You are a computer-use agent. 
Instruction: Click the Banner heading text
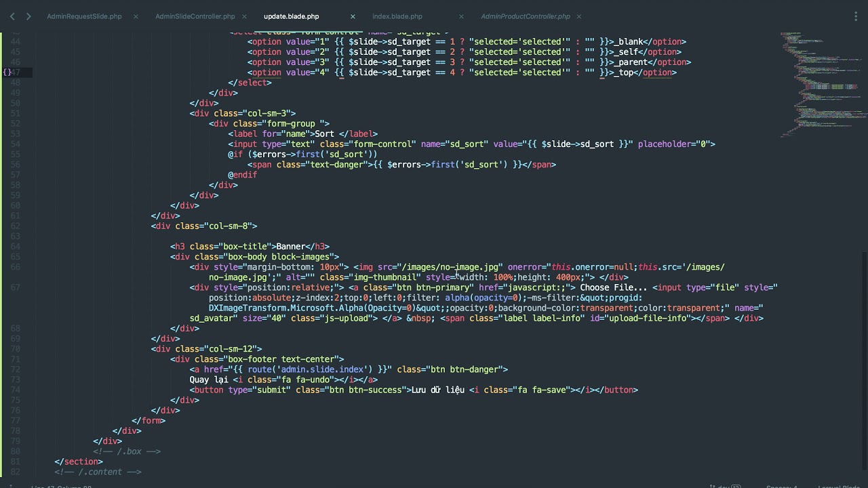click(x=291, y=246)
